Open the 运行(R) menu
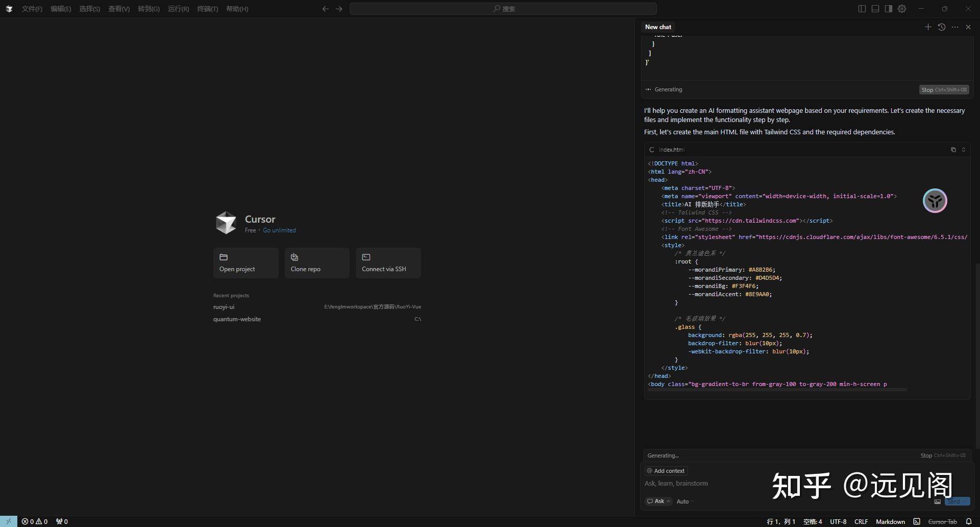The image size is (980, 527). tap(178, 9)
